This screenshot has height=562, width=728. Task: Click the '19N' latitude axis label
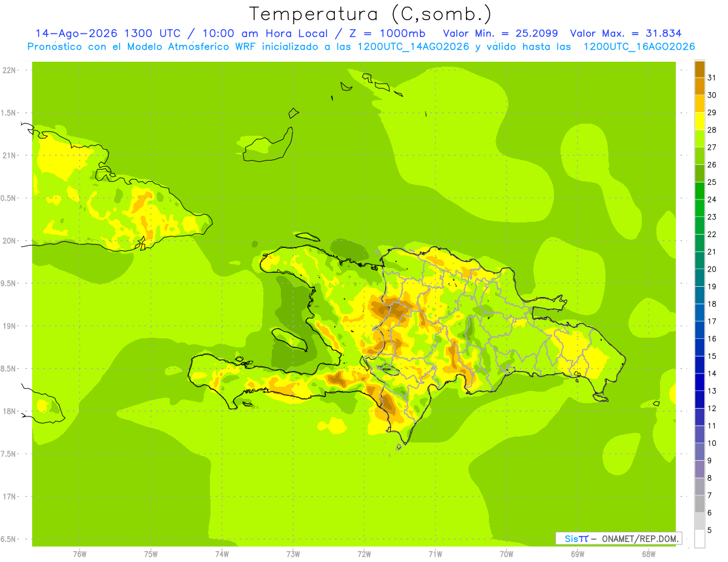(x=10, y=326)
